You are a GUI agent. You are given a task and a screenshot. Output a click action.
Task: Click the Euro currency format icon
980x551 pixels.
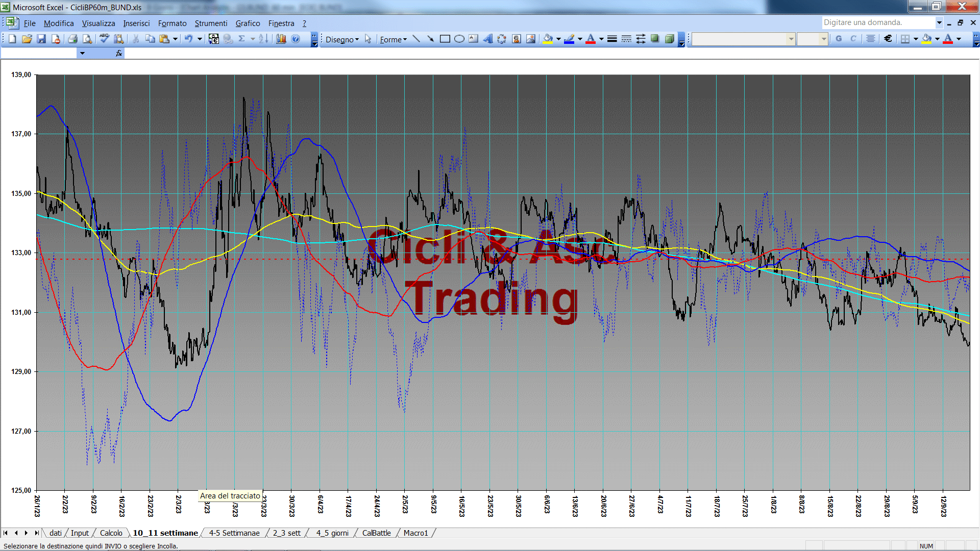888,39
